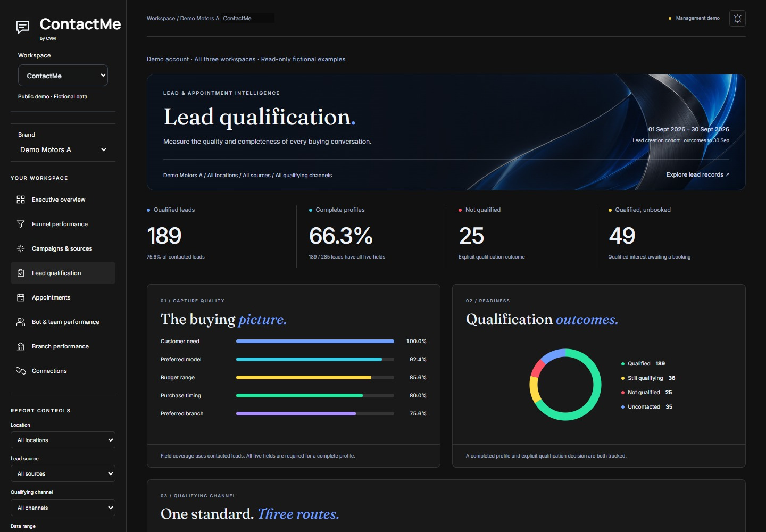Click the Qualified, unbooked value 49
This screenshot has height=532, width=766.
point(622,236)
